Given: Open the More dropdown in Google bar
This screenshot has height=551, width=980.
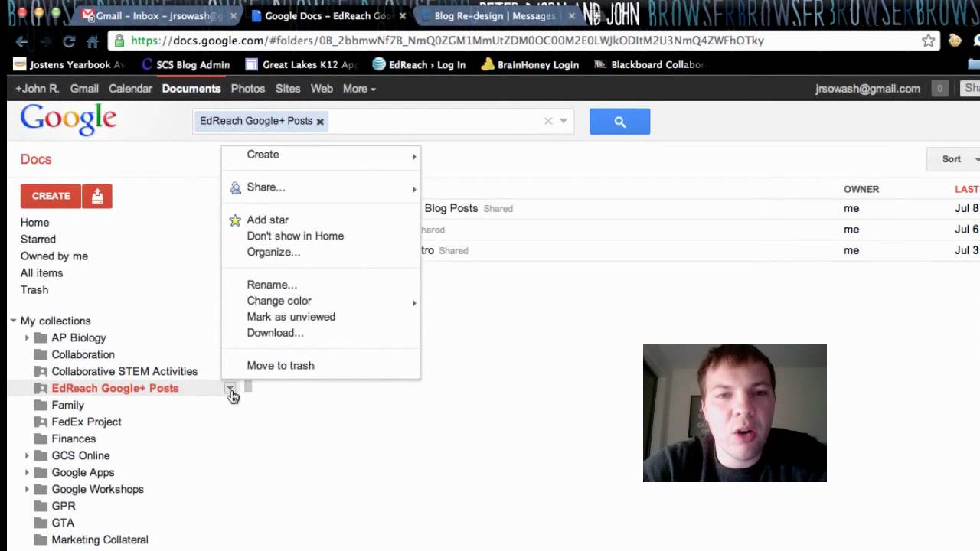Looking at the screenshot, I should pos(359,89).
